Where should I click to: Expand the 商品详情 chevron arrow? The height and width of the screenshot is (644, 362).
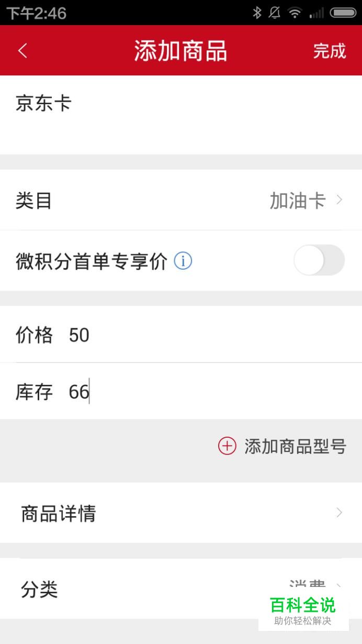340,513
